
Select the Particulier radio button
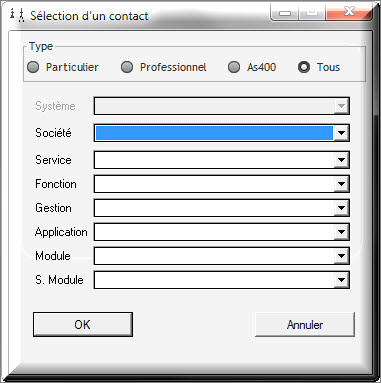[x=33, y=67]
